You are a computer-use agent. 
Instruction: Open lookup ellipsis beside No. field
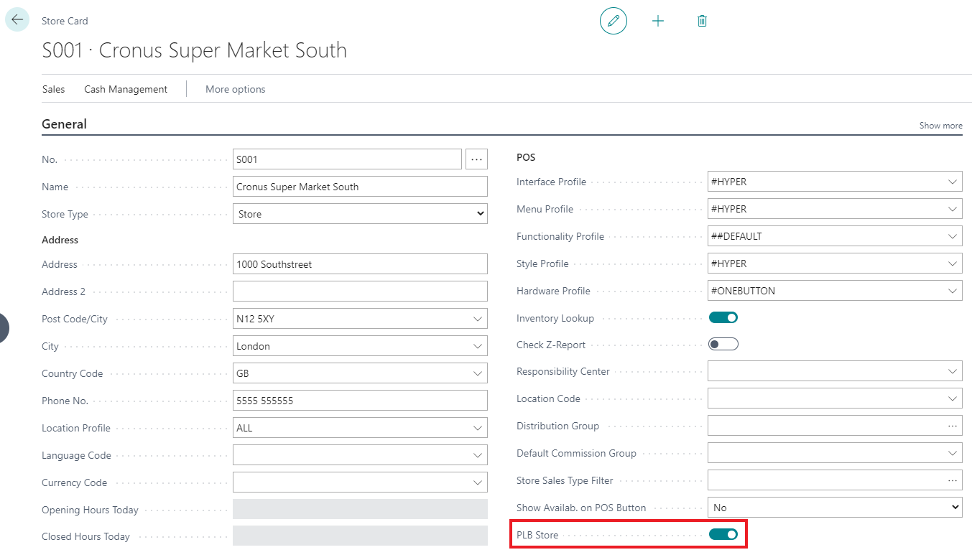(476, 159)
